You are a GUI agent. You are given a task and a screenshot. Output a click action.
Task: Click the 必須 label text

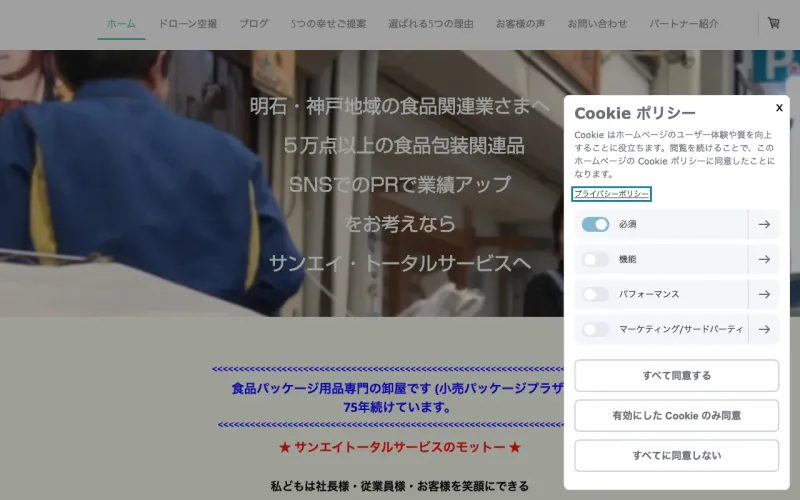tap(627, 224)
